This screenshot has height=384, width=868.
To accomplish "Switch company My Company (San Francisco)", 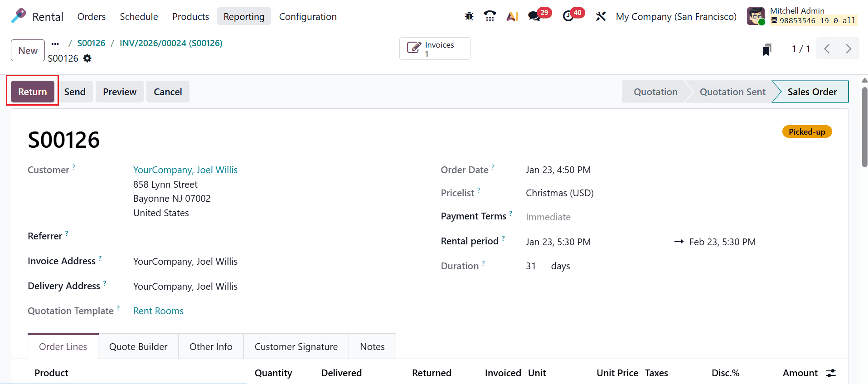I will (676, 16).
